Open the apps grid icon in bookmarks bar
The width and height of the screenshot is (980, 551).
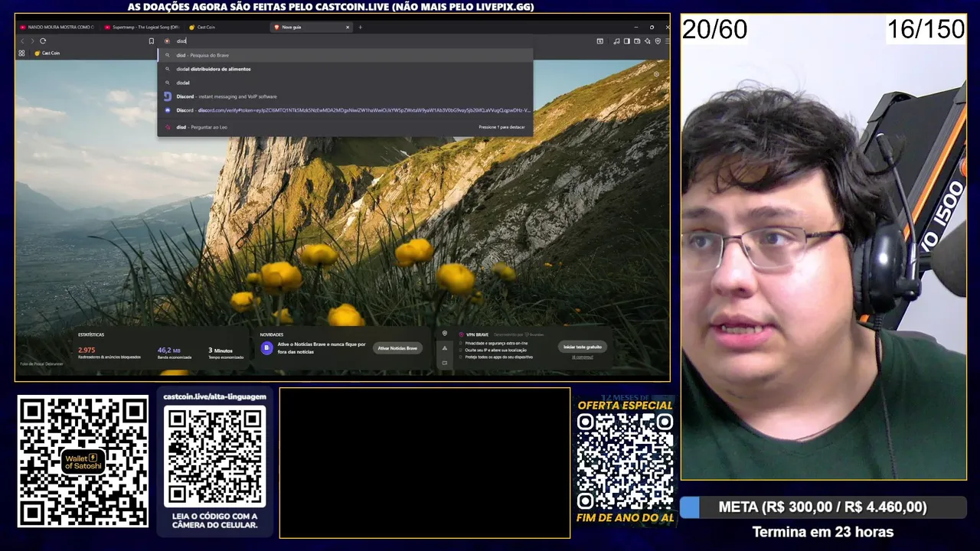tap(21, 54)
